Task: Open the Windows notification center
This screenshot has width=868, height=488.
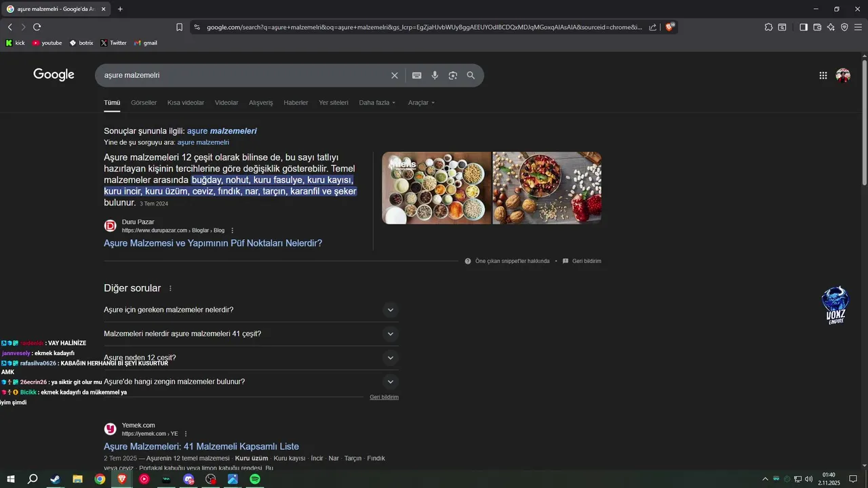Action: (x=853, y=479)
